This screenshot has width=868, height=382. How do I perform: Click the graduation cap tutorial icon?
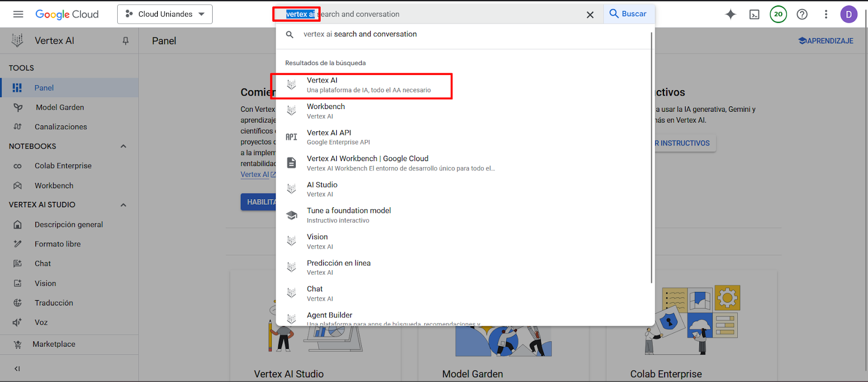291,215
